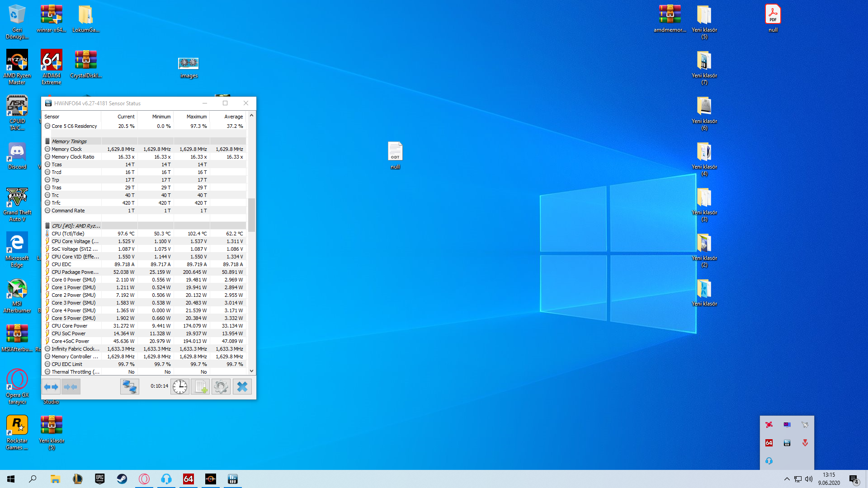Open CrystalDiskInfo archive on the desktop

tap(86, 64)
